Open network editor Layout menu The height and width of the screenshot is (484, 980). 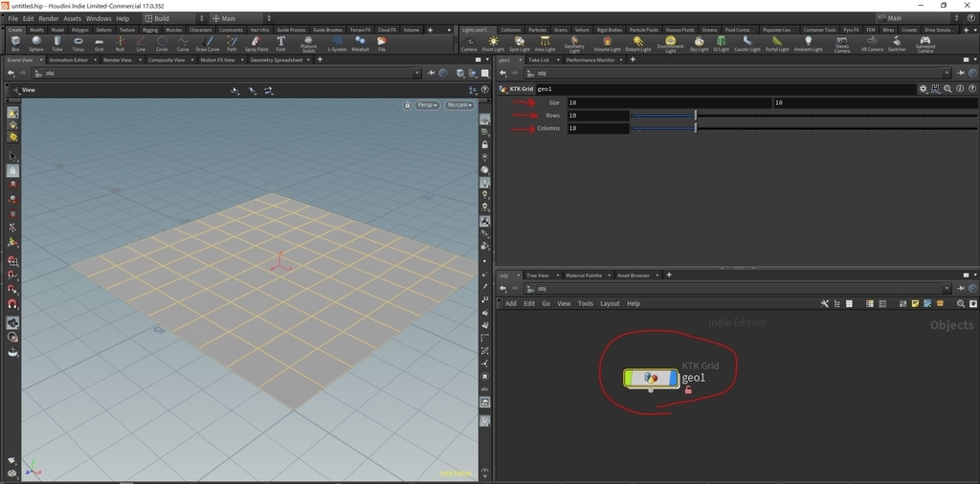[610, 303]
